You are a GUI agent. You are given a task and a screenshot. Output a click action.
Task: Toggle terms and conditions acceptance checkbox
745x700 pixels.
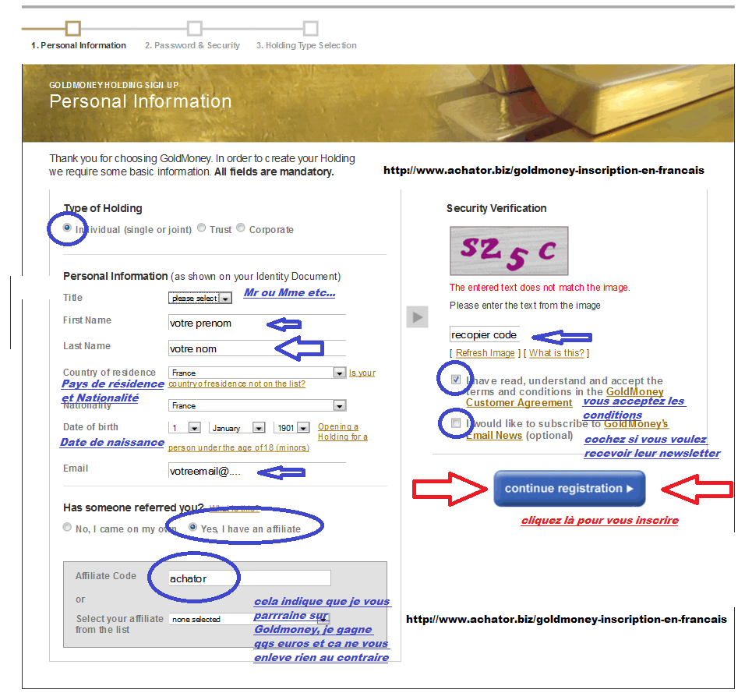(456, 380)
